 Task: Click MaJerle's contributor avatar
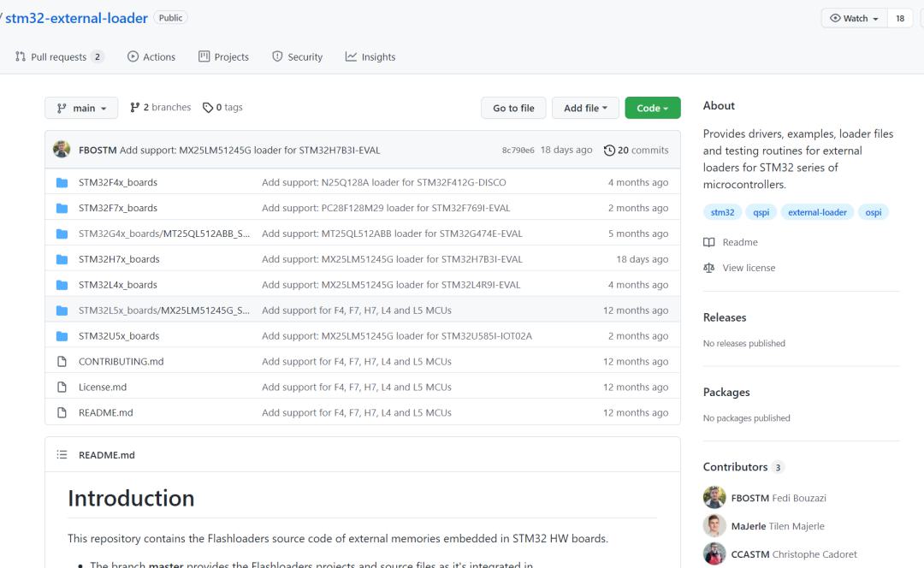click(x=714, y=525)
